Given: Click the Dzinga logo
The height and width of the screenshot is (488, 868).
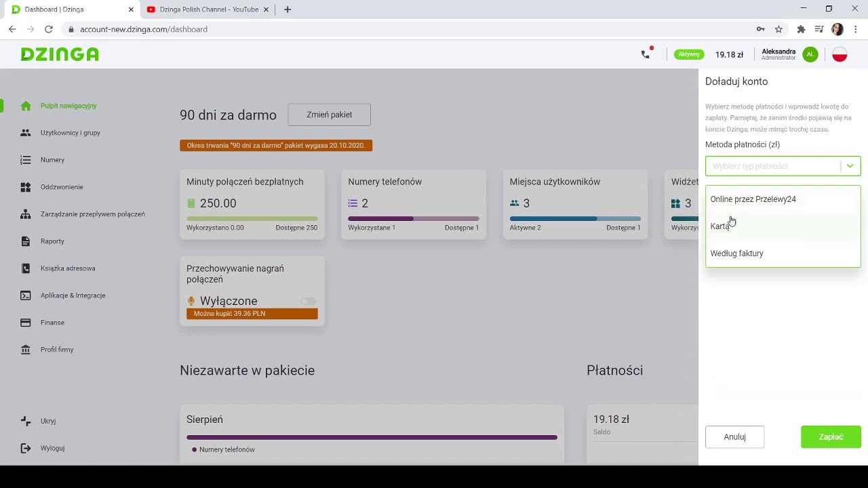Looking at the screenshot, I should tap(60, 54).
